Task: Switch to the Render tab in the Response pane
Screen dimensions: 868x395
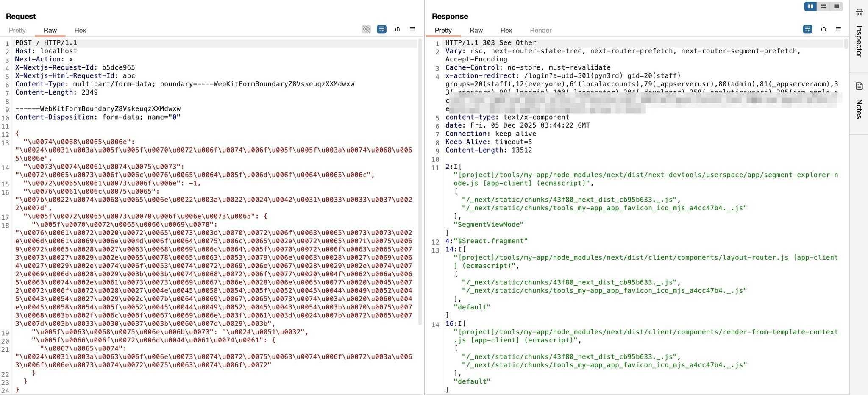Action: tap(540, 30)
